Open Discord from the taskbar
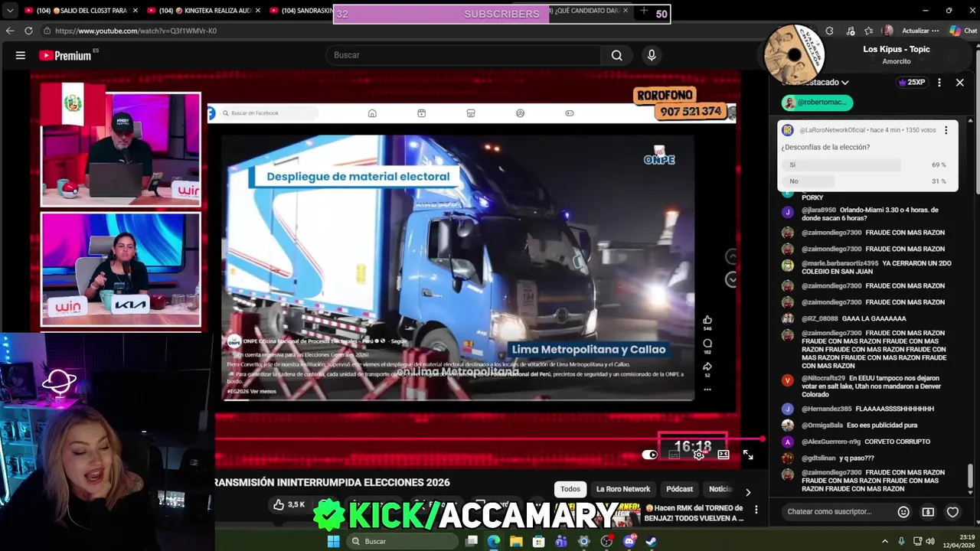Image resolution: width=980 pixels, height=551 pixels. [629, 541]
